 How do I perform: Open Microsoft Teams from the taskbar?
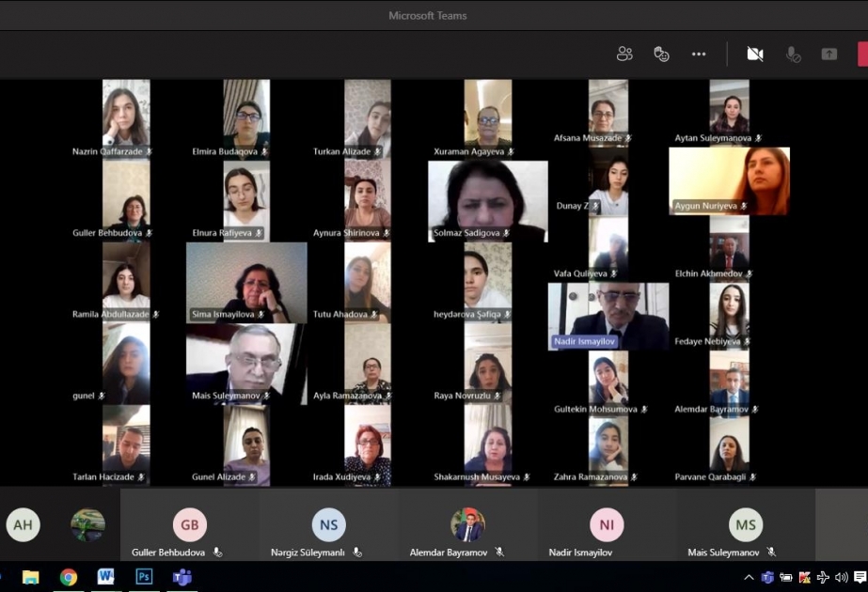[x=182, y=577]
